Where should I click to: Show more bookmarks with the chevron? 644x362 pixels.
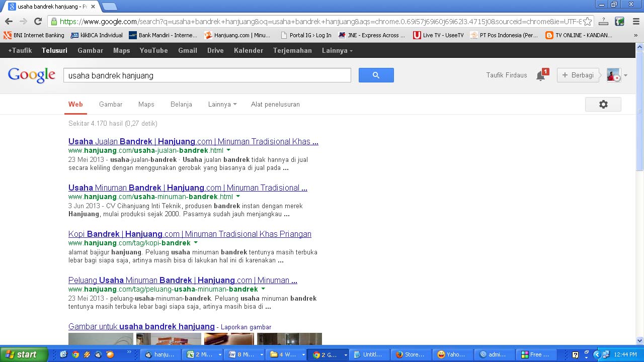636,35
